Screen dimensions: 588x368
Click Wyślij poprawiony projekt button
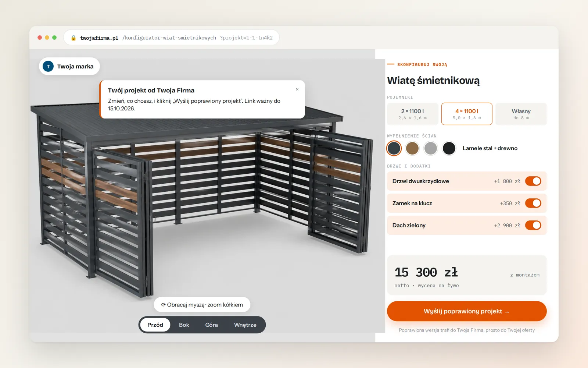(467, 311)
